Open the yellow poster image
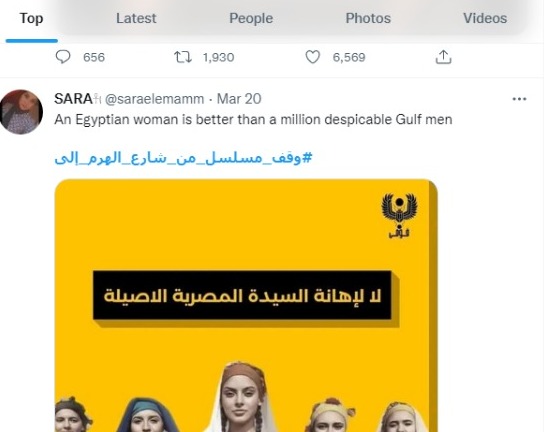This screenshot has height=432, width=544. click(246, 305)
